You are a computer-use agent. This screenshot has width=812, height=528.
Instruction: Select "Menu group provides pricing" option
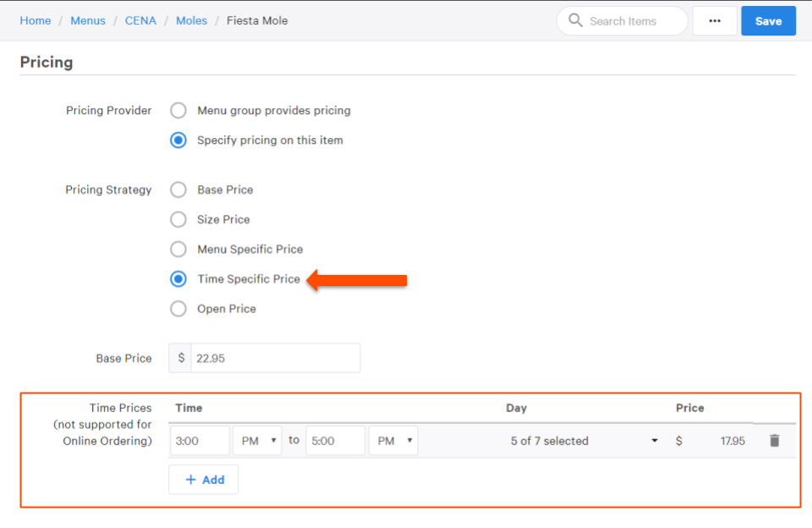pyautogui.click(x=178, y=110)
